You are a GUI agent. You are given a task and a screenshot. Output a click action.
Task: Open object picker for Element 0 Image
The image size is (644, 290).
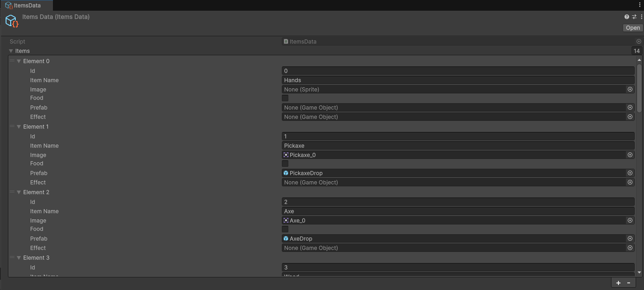click(x=630, y=89)
